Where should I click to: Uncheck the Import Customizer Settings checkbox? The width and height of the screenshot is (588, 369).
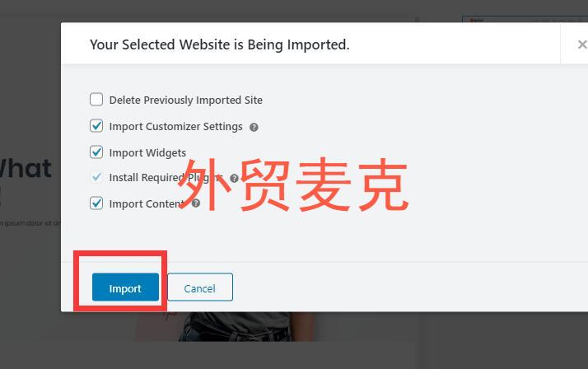[96, 126]
